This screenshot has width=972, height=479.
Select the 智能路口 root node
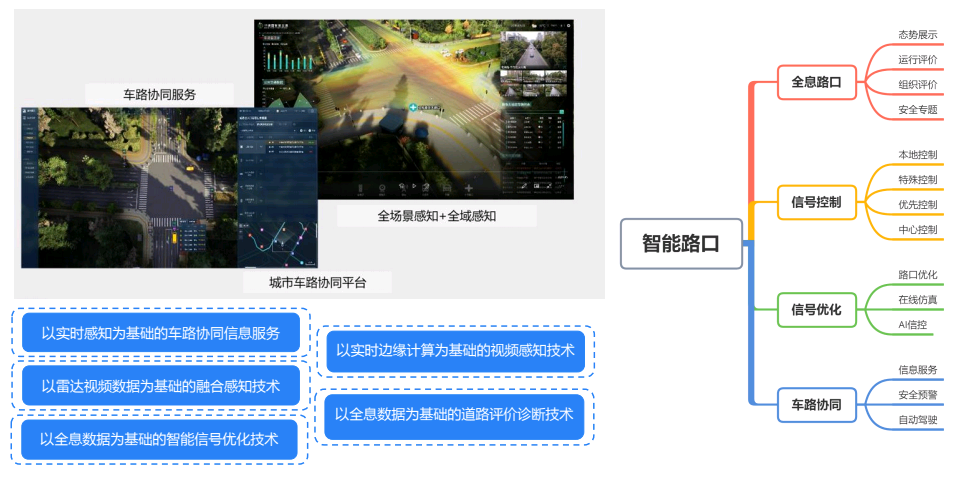click(681, 244)
